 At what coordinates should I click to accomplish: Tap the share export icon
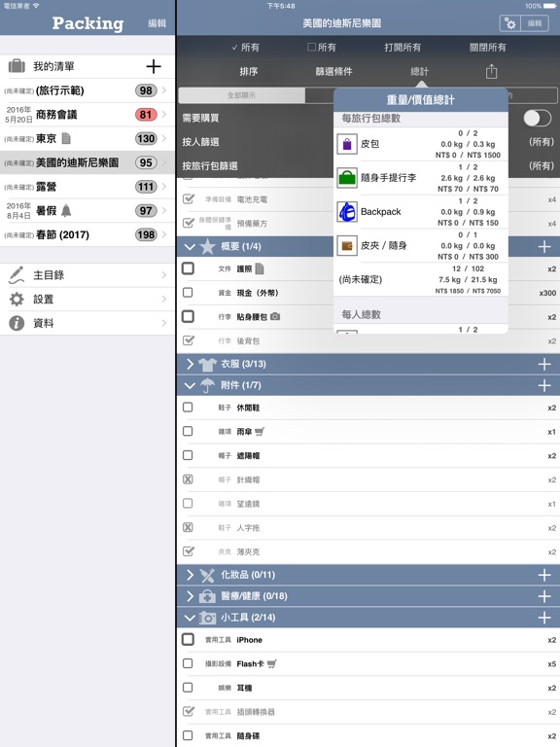click(491, 71)
